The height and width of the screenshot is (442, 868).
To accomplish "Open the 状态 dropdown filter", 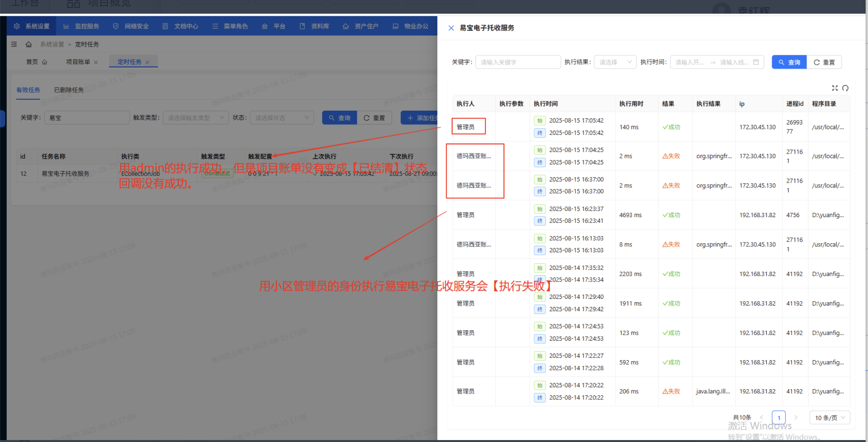I will click(x=282, y=118).
